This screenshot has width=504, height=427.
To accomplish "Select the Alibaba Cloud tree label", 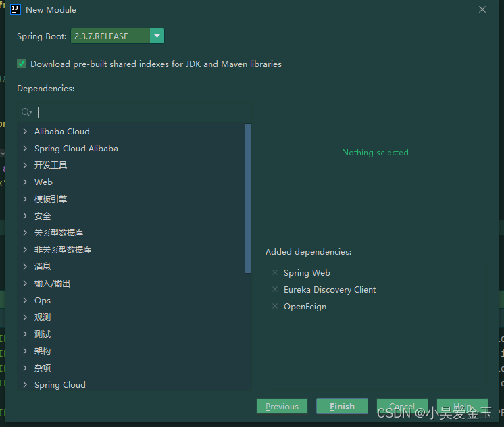I will pyautogui.click(x=62, y=132).
